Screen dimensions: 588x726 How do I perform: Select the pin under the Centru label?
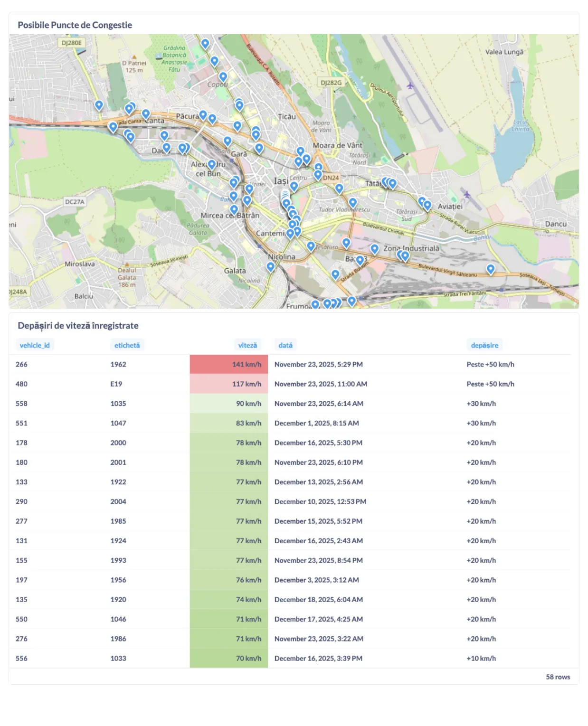pyautogui.click(x=294, y=187)
